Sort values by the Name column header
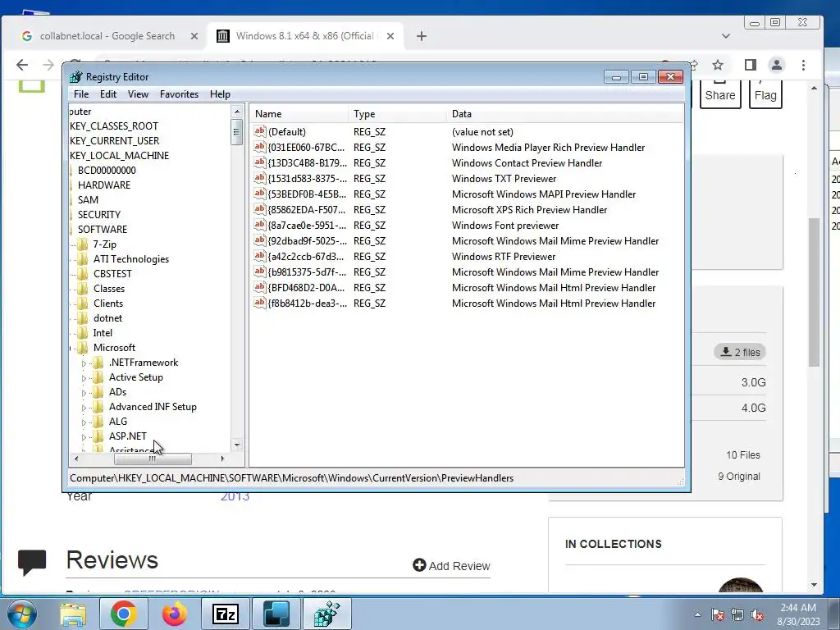840x630 pixels. click(x=299, y=113)
